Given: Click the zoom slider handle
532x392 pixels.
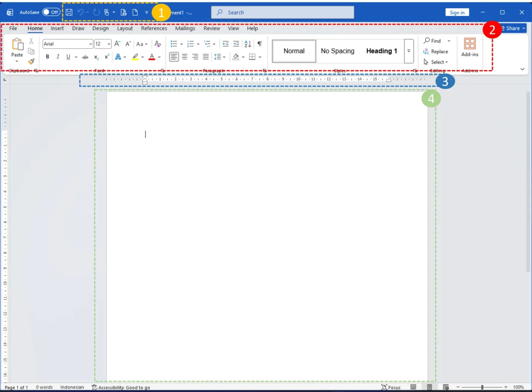Looking at the screenshot, I should [x=482, y=387].
